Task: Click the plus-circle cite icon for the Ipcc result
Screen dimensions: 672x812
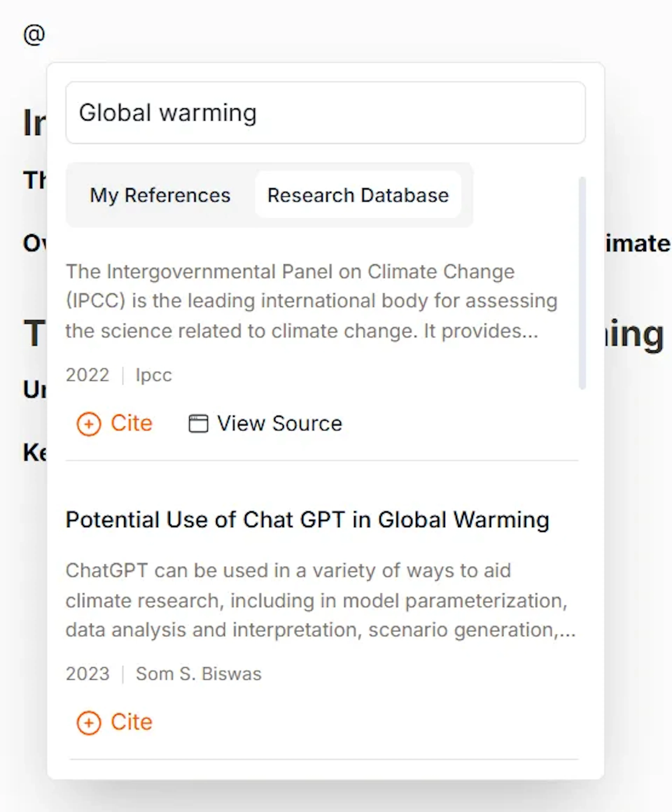Action: click(89, 424)
